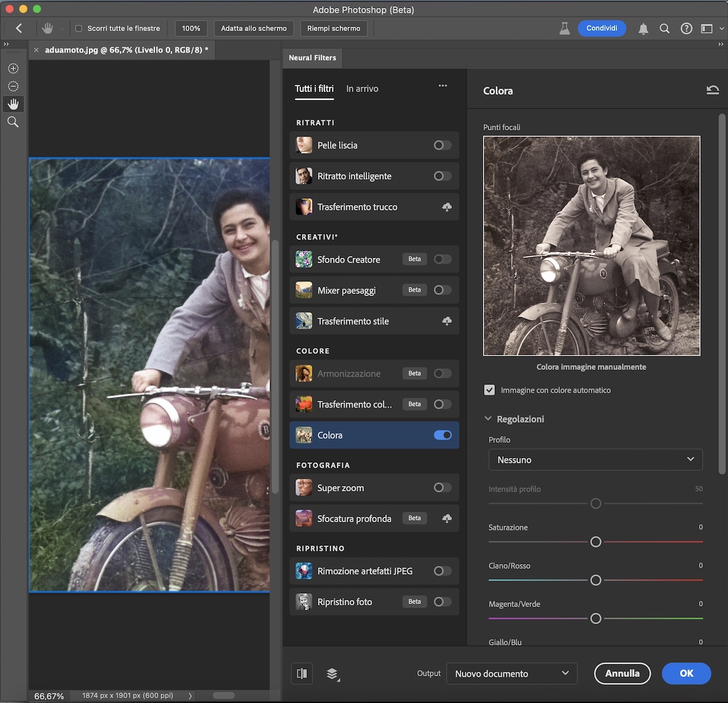
Task: Select the Tutti i filtri tab
Action: pos(314,89)
